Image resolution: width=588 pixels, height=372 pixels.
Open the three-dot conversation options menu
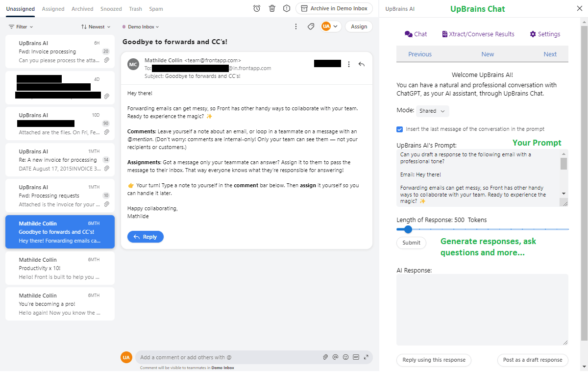(296, 26)
